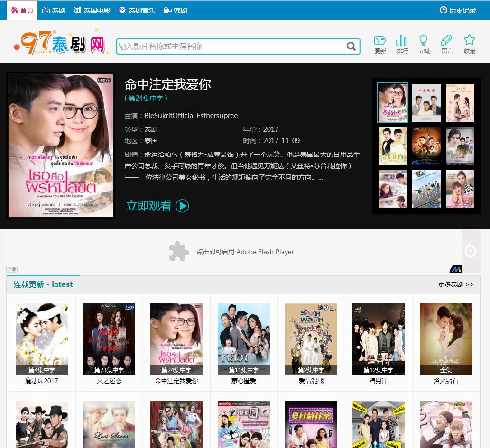Open the 浴火钻石 poster

(445, 338)
